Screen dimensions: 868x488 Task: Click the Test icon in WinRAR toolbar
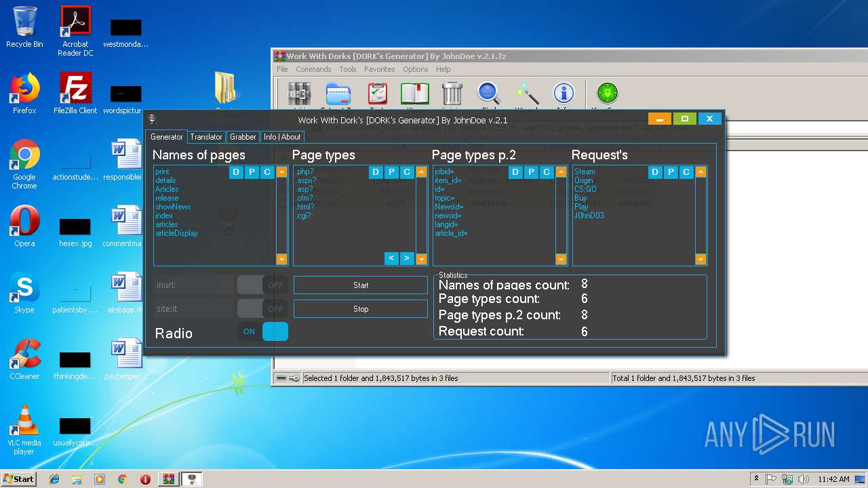377,94
